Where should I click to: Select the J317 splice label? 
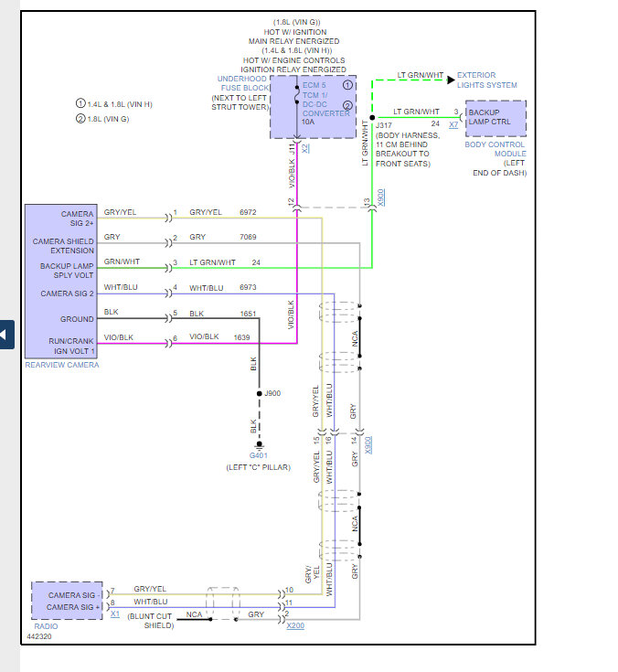[384, 125]
